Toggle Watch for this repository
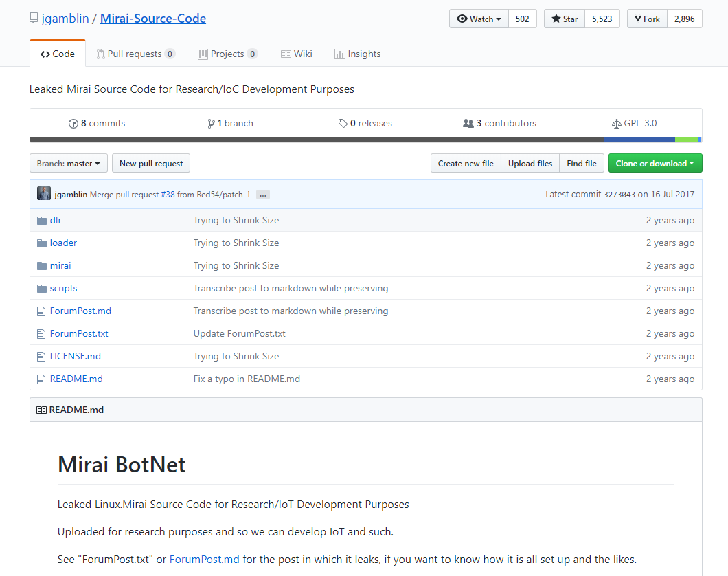Viewport: 728px width, 576px height. 479,19
